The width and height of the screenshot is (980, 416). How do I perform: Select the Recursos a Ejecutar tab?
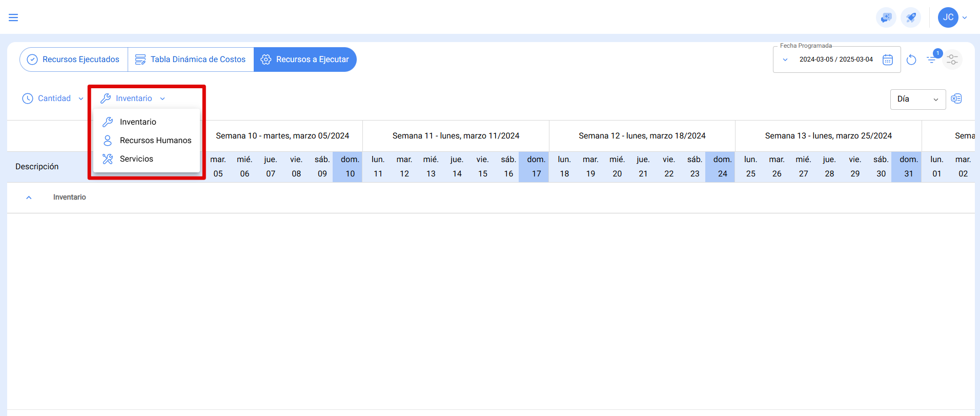click(x=305, y=60)
